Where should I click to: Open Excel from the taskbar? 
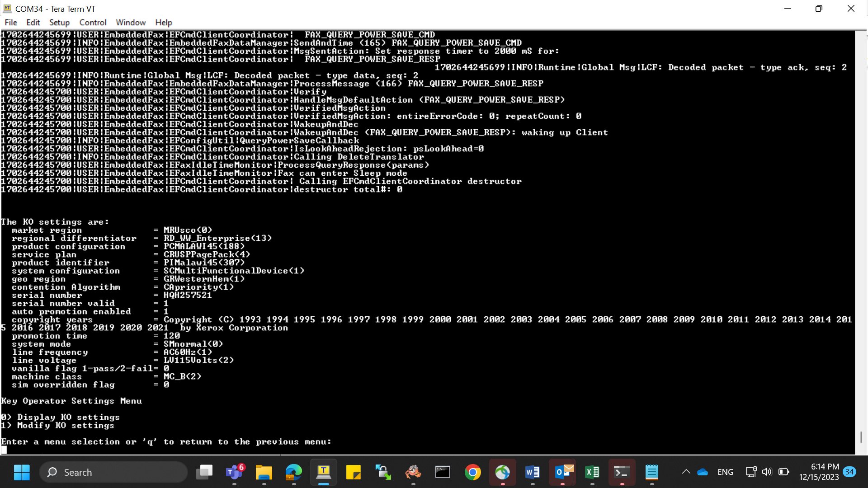(x=592, y=472)
